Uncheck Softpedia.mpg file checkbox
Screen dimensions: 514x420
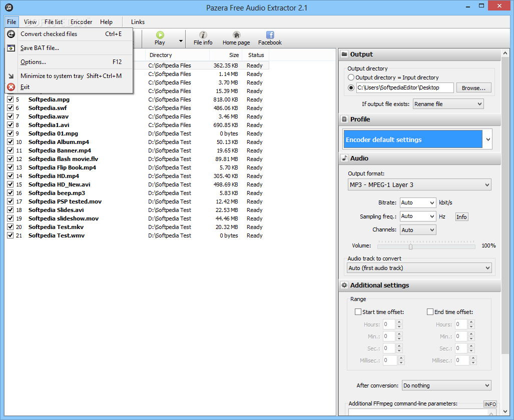pos(10,99)
